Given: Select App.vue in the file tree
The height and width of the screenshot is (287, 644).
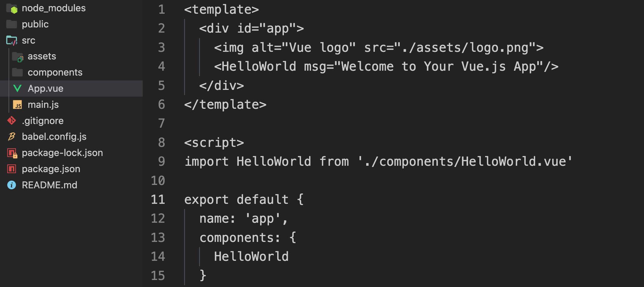Looking at the screenshot, I should [x=46, y=88].
